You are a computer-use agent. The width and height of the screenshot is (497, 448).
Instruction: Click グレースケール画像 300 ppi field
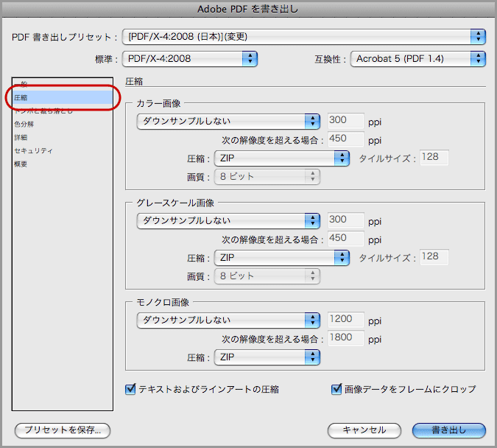(345, 220)
